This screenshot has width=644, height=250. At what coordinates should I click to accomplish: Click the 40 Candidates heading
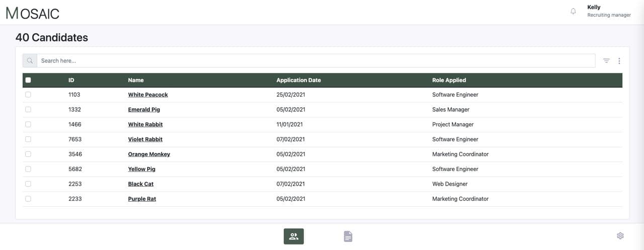[52, 37]
